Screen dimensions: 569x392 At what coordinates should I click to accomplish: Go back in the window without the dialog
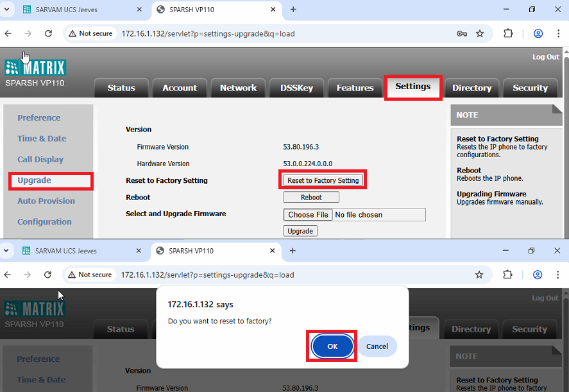tap(8, 34)
